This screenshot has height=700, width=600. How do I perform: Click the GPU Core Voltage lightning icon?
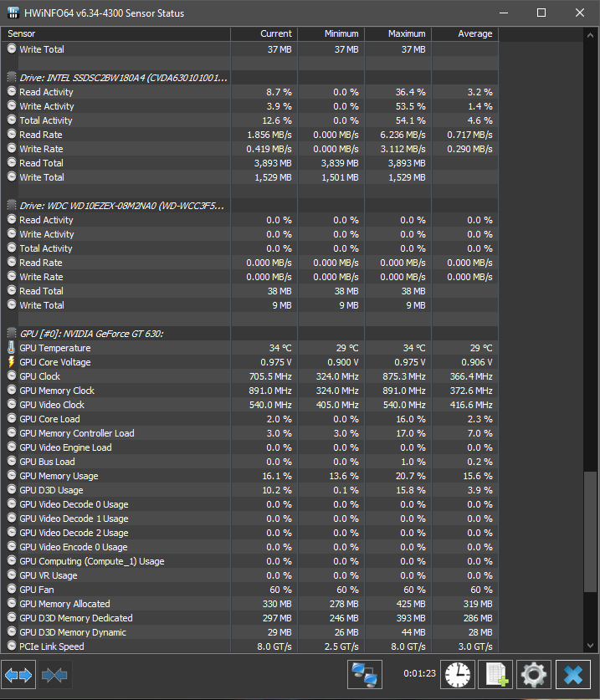12,361
